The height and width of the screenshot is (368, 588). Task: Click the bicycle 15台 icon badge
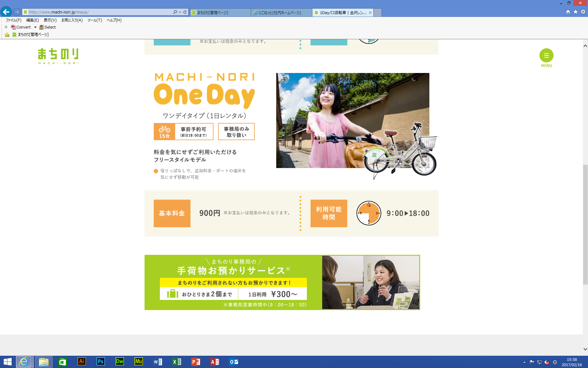pos(164,132)
